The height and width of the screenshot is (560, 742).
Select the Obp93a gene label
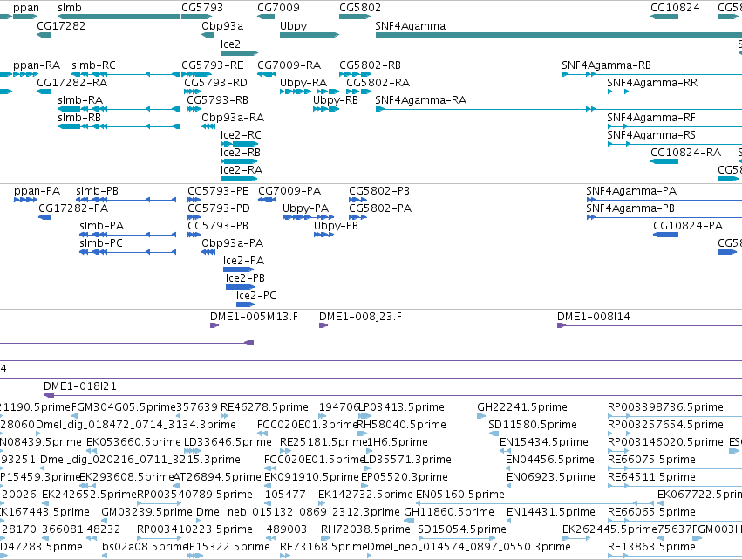[x=222, y=25]
